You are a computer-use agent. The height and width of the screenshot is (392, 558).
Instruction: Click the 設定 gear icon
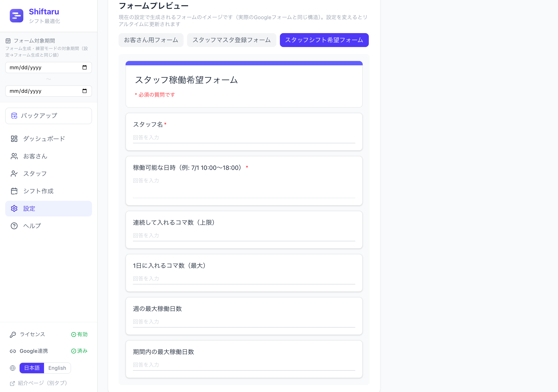14,208
